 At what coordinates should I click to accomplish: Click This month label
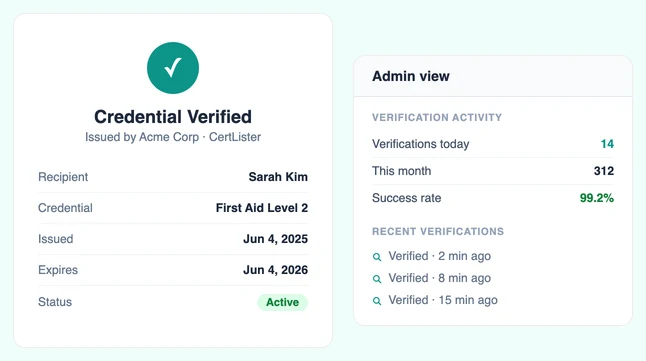click(x=401, y=171)
